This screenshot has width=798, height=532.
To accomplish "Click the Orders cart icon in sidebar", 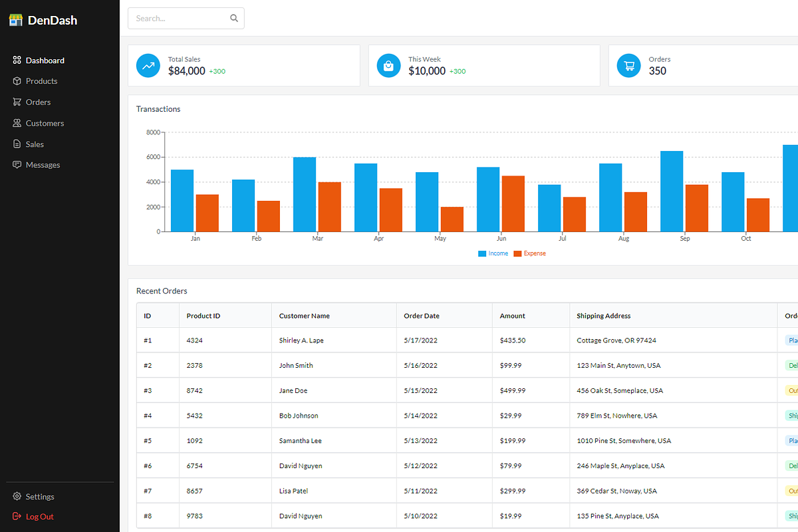I will click(17, 102).
